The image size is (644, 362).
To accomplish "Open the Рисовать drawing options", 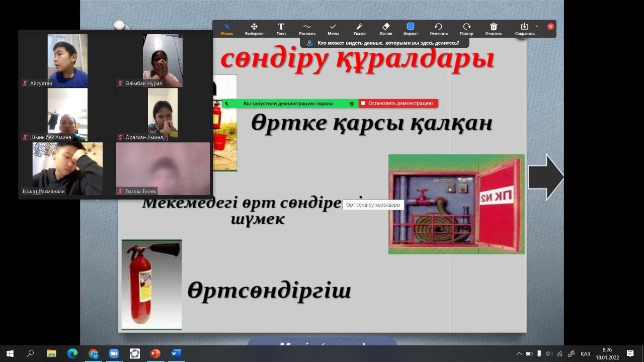I will [x=307, y=29].
